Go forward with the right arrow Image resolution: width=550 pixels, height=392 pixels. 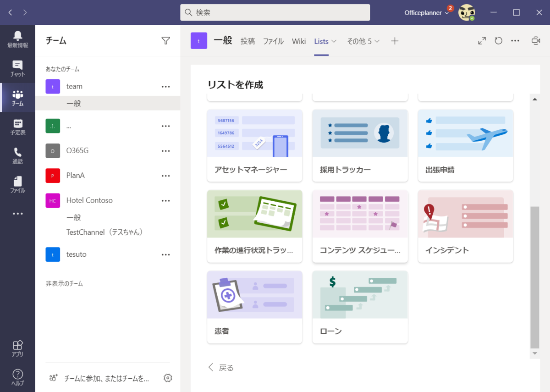[x=25, y=12]
